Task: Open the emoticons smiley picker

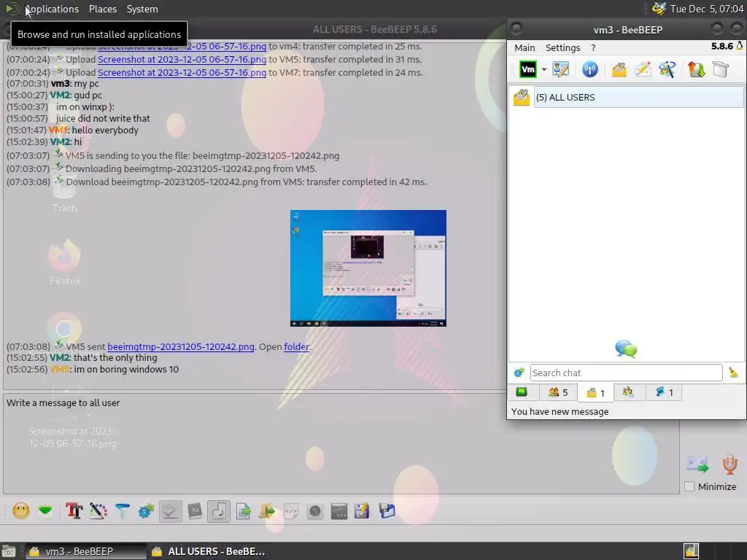Action: click(x=21, y=511)
